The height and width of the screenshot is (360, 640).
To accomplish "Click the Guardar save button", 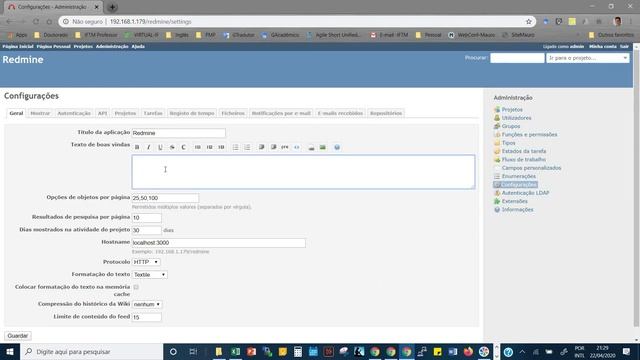I will pos(18,336).
